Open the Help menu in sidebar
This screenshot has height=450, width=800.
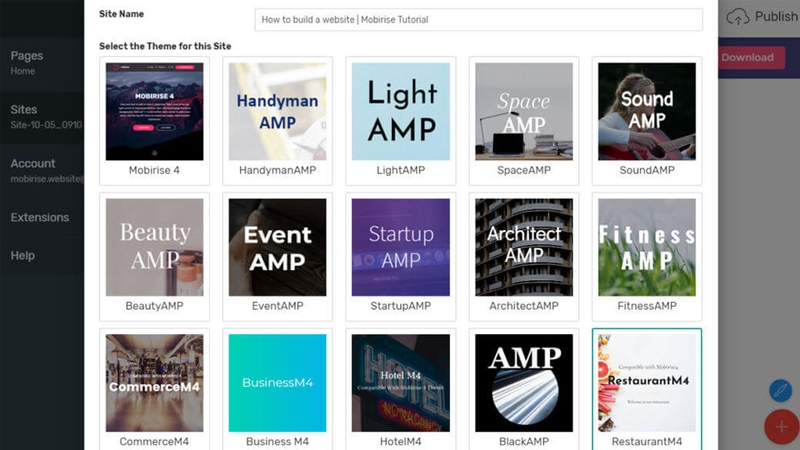(x=22, y=256)
